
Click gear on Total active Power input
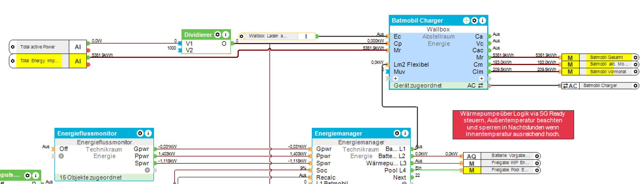pyautogui.click(x=13, y=47)
